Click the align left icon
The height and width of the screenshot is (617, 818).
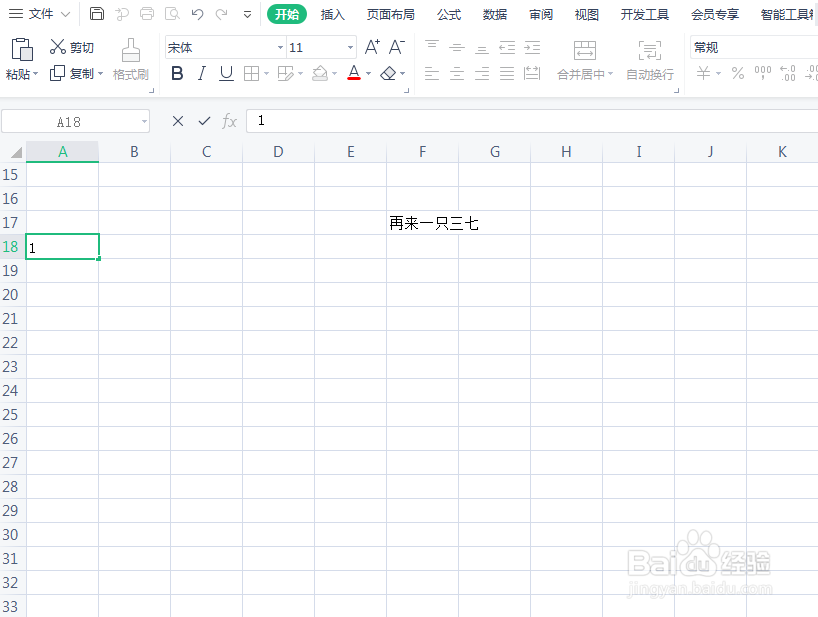(432, 74)
